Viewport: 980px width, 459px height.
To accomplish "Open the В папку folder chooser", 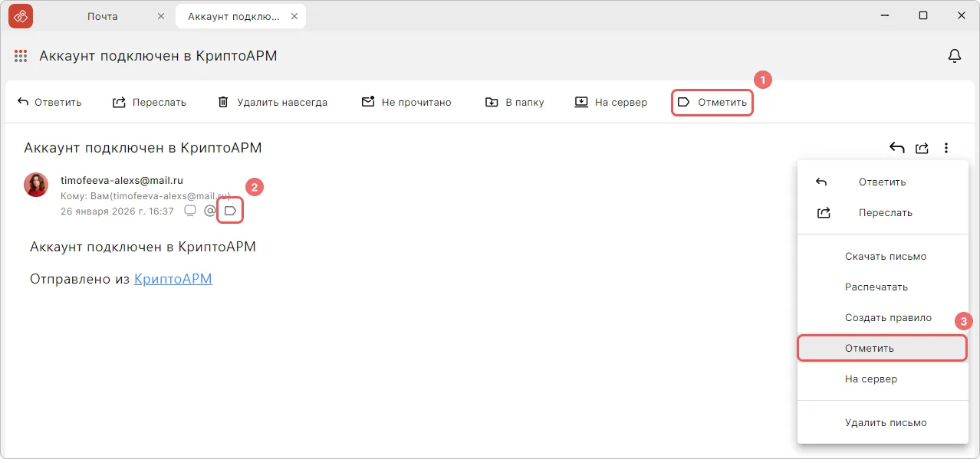I will coord(515,102).
